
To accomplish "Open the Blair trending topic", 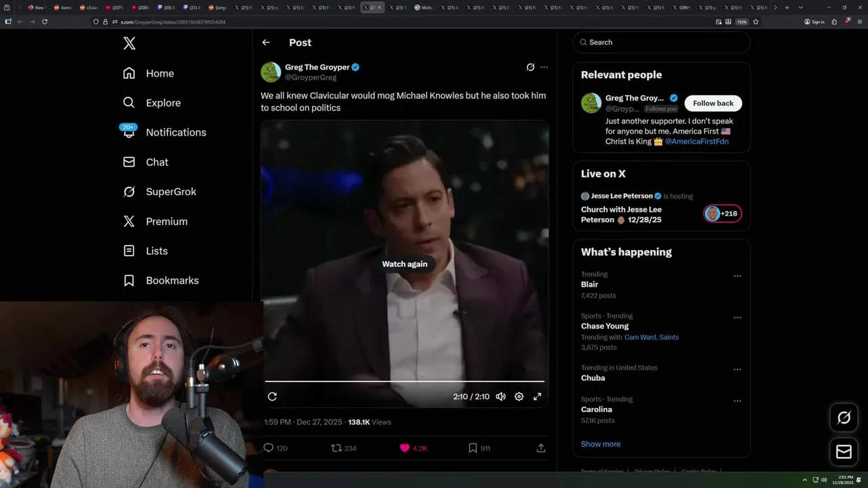I will [589, 285].
